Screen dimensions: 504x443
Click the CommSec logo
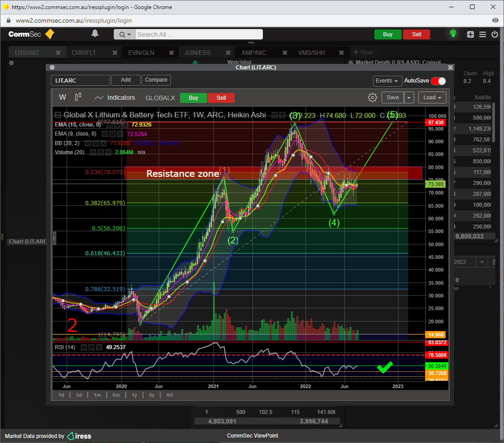(x=31, y=34)
